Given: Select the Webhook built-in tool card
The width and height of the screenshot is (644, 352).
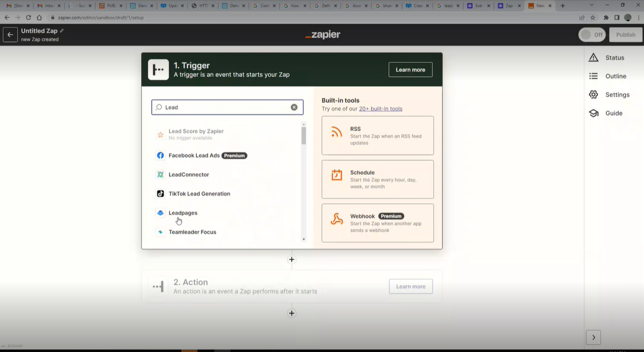Looking at the screenshot, I should tap(377, 223).
